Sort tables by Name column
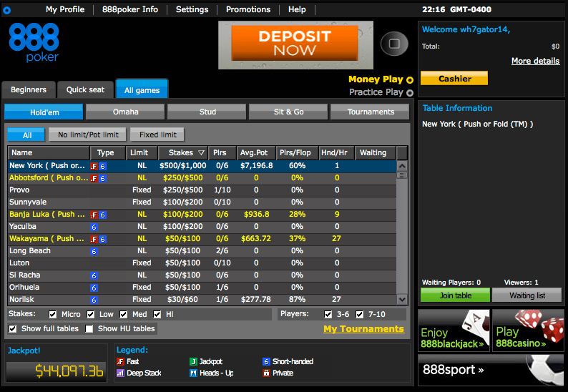568x392 pixels. pyautogui.click(x=49, y=153)
